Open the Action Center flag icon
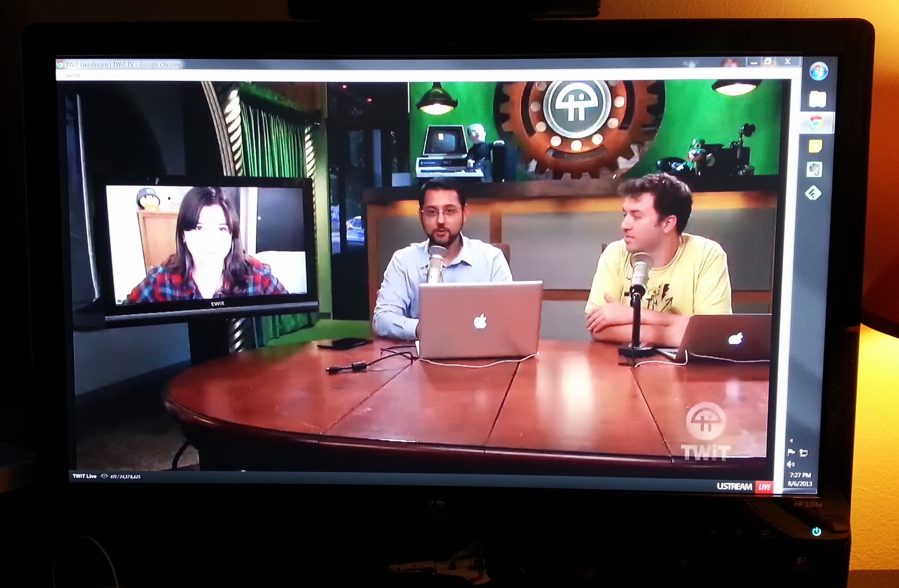Image resolution: width=899 pixels, height=588 pixels. click(791, 452)
